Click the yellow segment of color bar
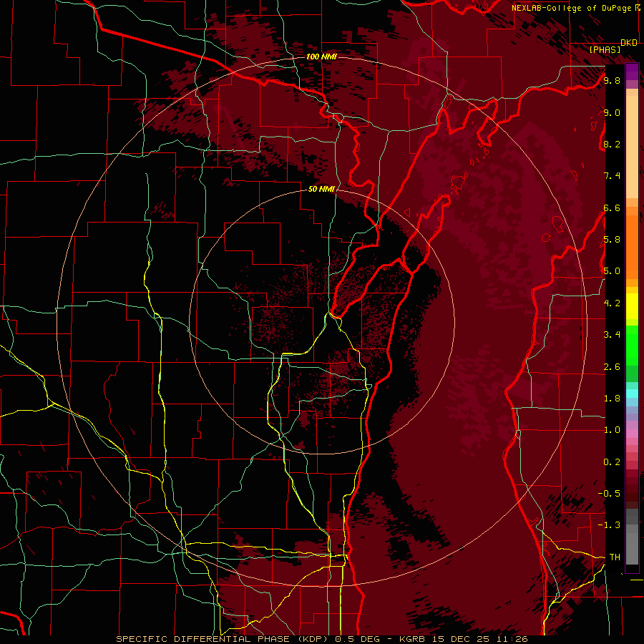Image resolution: width=644 pixels, height=644 pixels. [632, 306]
